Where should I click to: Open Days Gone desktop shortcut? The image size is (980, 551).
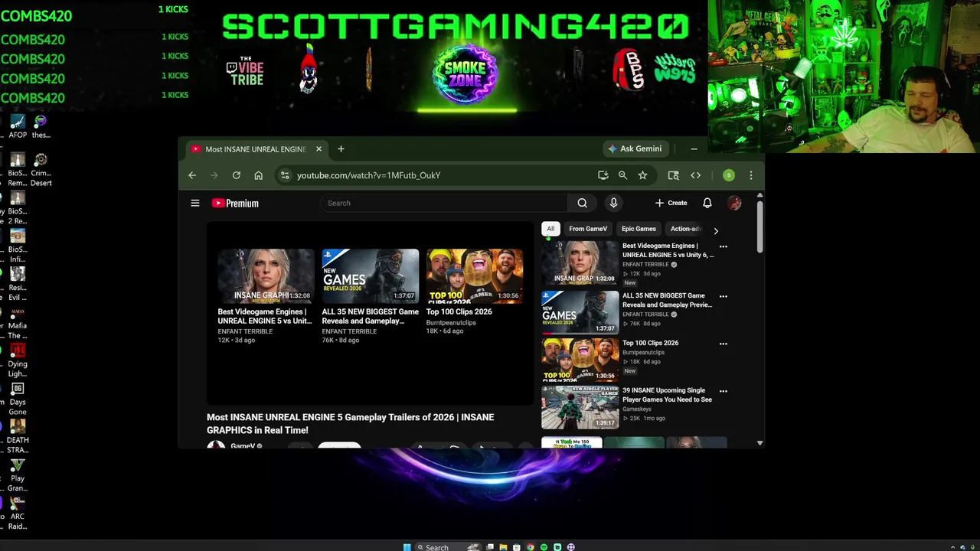18,399
